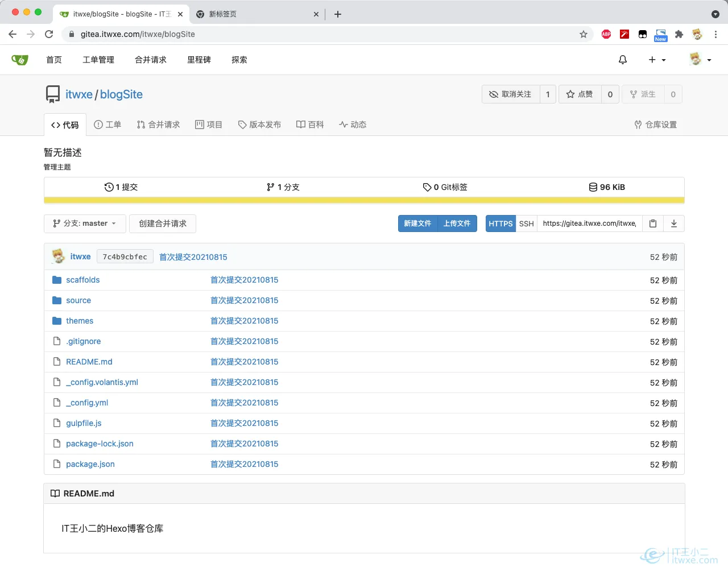Select HTTPS clone protocol
The width and height of the screenshot is (728, 567).
[x=500, y=224]
